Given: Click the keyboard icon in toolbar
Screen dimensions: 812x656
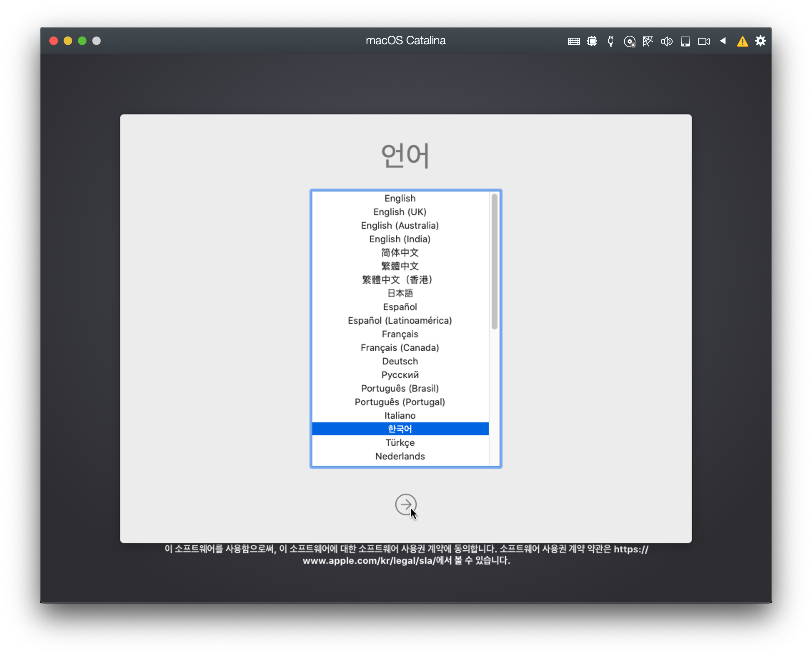Looking at the screenshot, I should point(574,41).
